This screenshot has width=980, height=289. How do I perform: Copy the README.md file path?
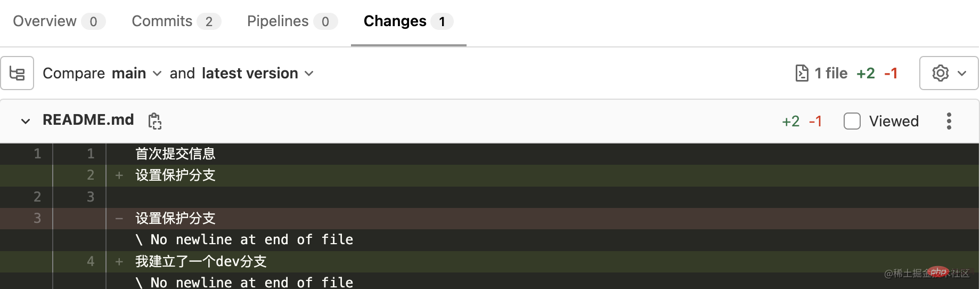point(154,121)
